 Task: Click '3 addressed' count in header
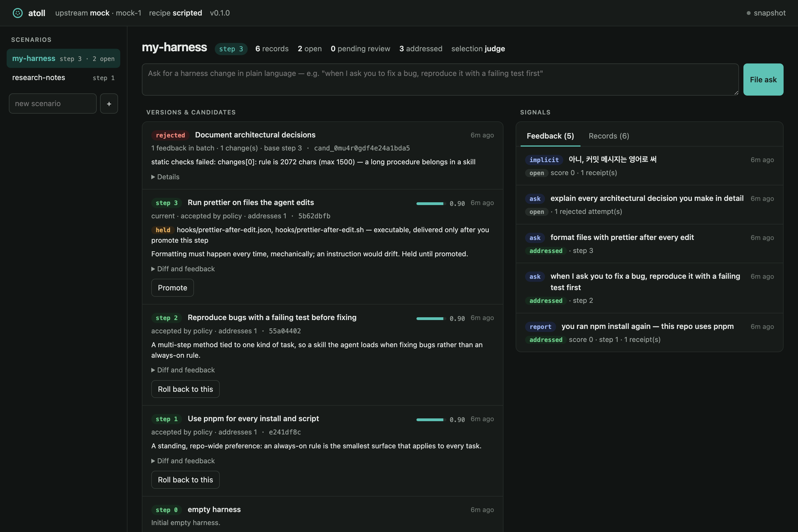point(421,49)
